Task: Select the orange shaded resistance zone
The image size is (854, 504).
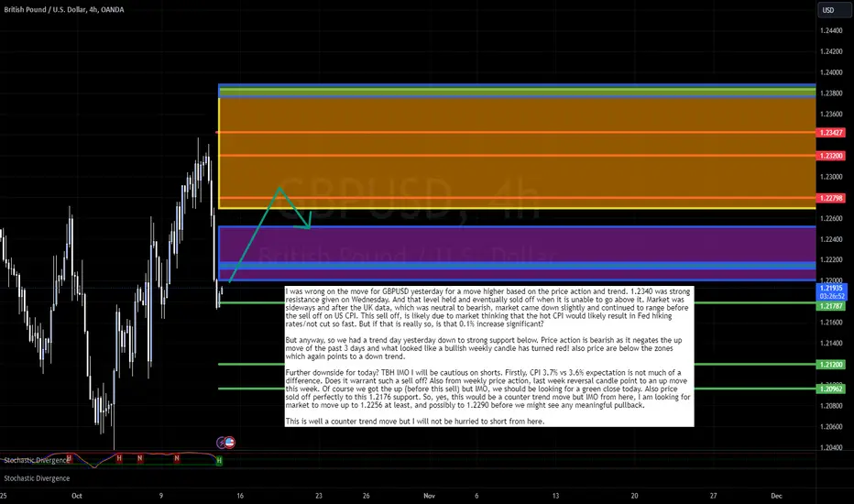Action: click(517, 152)
